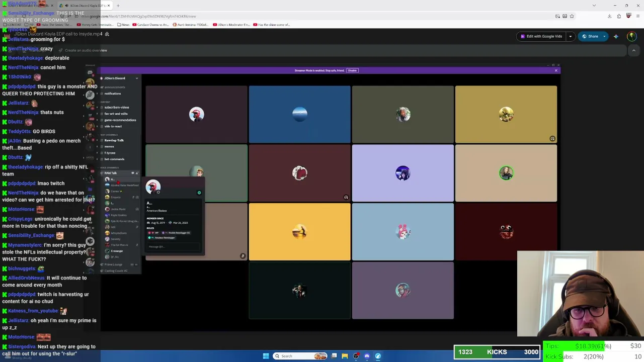Viewport: 644px width, 362px height.
Task: Select the Rawdog-Talk text channel
Action: [113, 140]
